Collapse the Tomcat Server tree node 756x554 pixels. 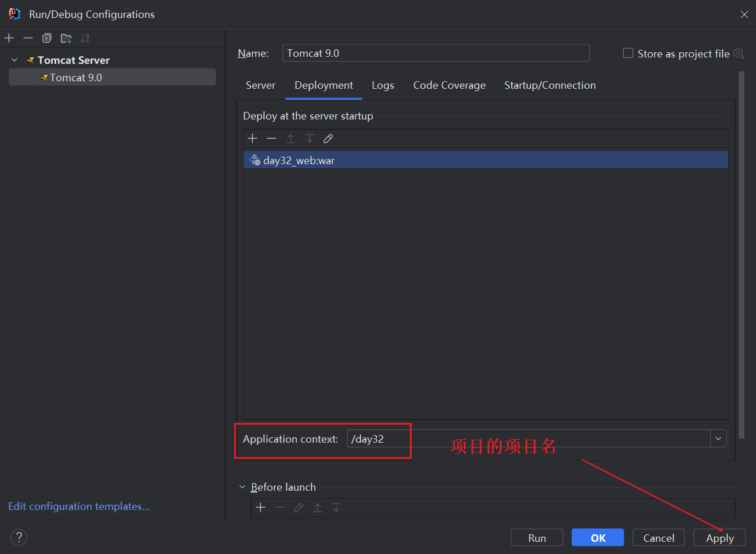click(14, 60)
